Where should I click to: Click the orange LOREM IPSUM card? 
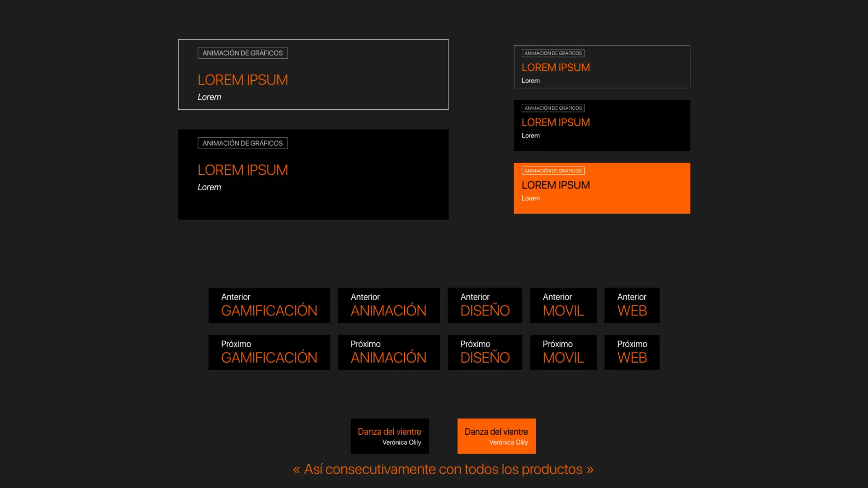[602, 188]
